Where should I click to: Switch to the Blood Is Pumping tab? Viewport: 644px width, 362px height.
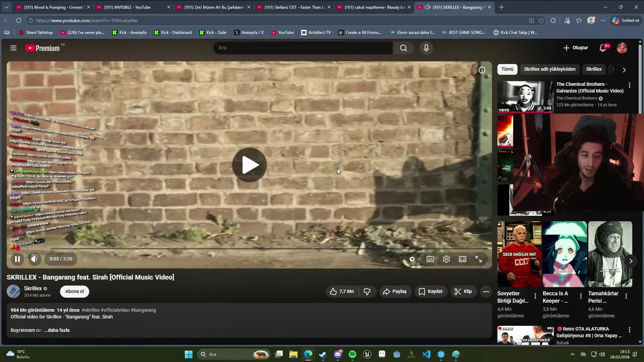[52, 7]
